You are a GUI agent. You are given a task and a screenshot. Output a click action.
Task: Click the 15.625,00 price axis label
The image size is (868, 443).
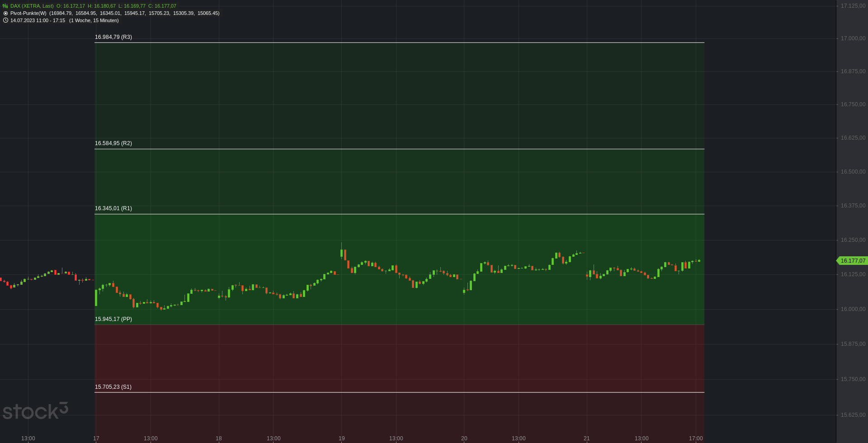(x=853, y=415)
